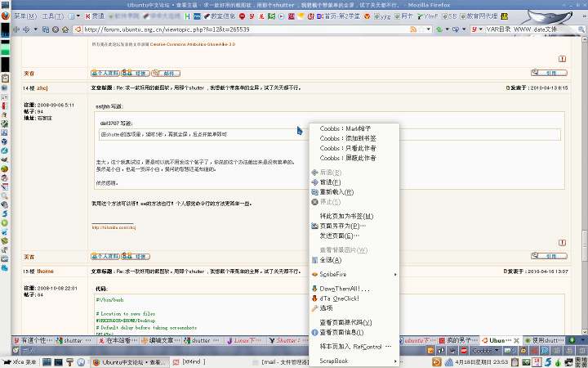The image size is (588, 368).
Task: Click the report icon on zhcj's post
Action: (562, 243)
